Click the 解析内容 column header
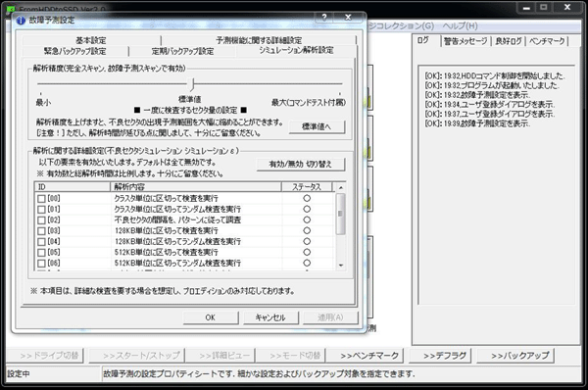The width and height of the screenshot is (588, 390). (x=195, y=187)
